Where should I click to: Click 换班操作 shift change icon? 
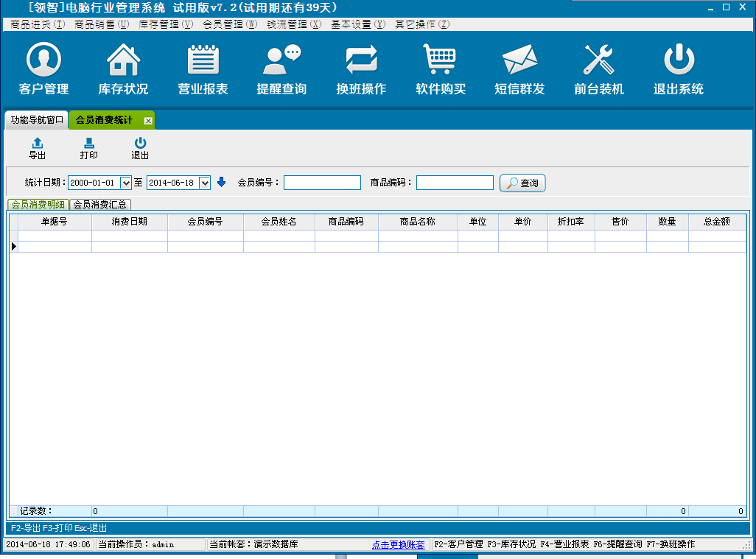(x=361, y=61)
